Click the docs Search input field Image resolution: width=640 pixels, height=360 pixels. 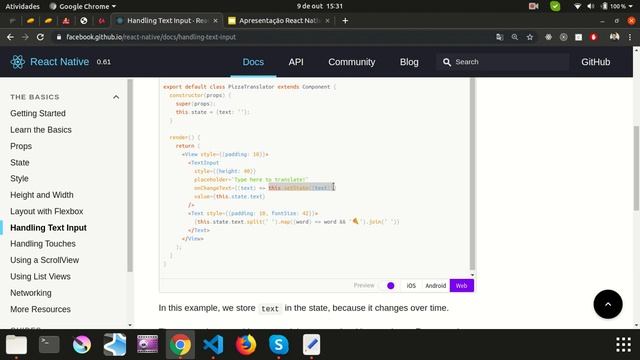502,62
